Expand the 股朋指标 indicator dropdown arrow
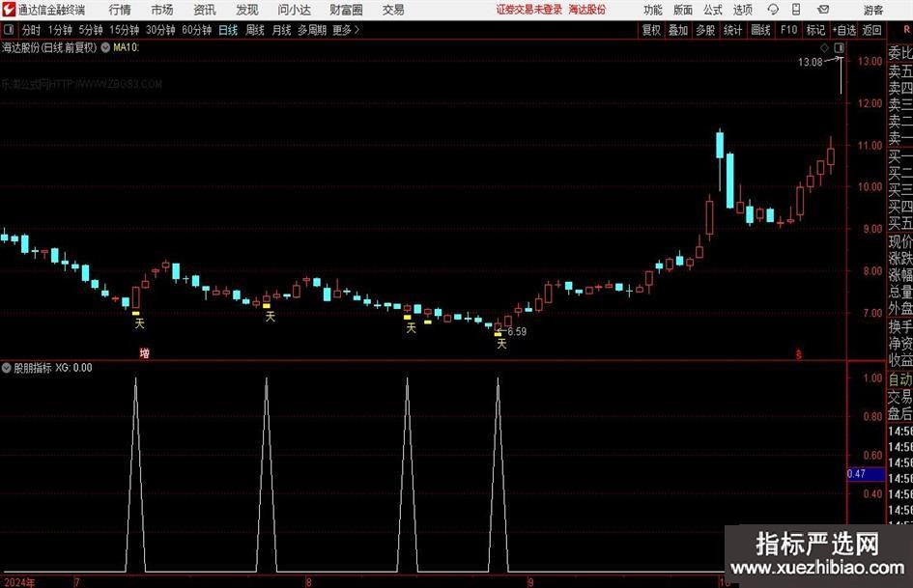 point(7,368)
